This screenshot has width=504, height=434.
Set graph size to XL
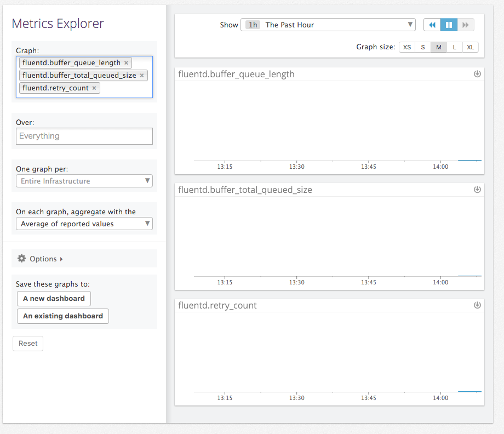[x=470, y=47]
